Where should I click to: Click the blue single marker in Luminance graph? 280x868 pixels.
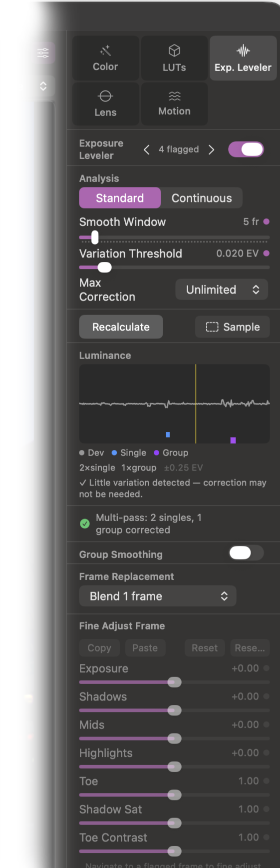click(x=168, y=434)
